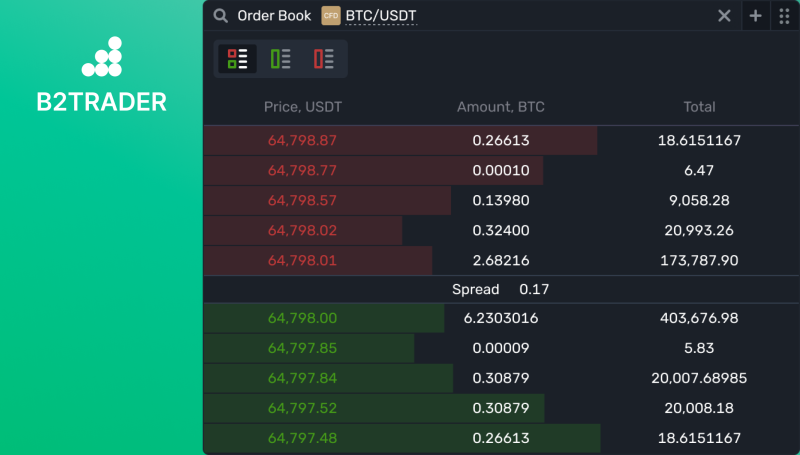Switch to bids-only green view
800x455 pixels.
pos(281,59)
